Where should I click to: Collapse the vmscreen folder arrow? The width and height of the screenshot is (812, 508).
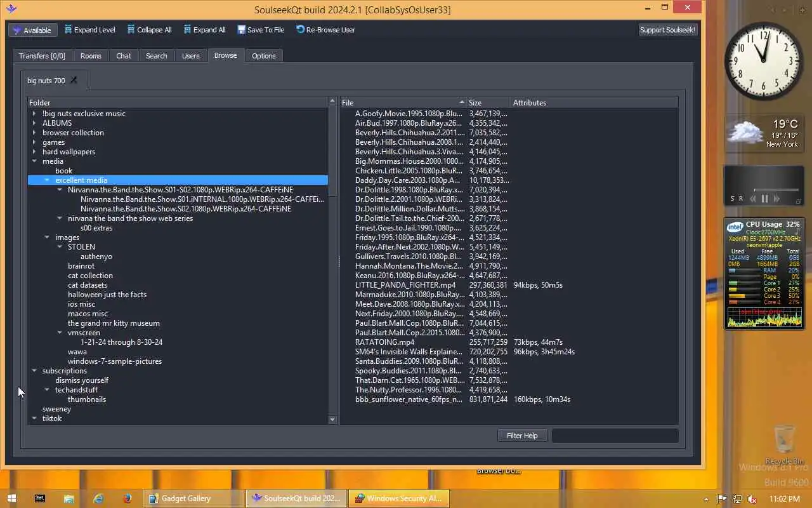[60, 333]
